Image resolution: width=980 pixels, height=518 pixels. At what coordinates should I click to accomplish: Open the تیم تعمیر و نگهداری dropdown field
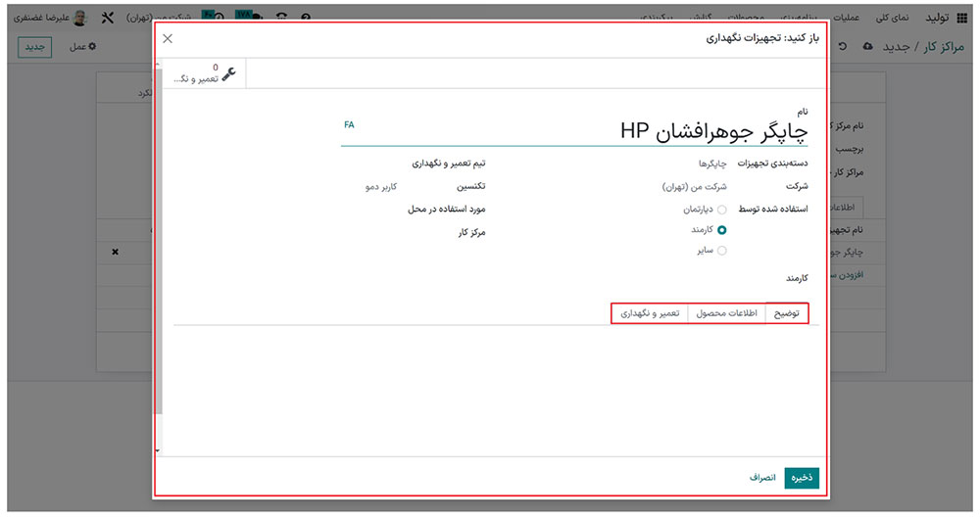point(286,164)
